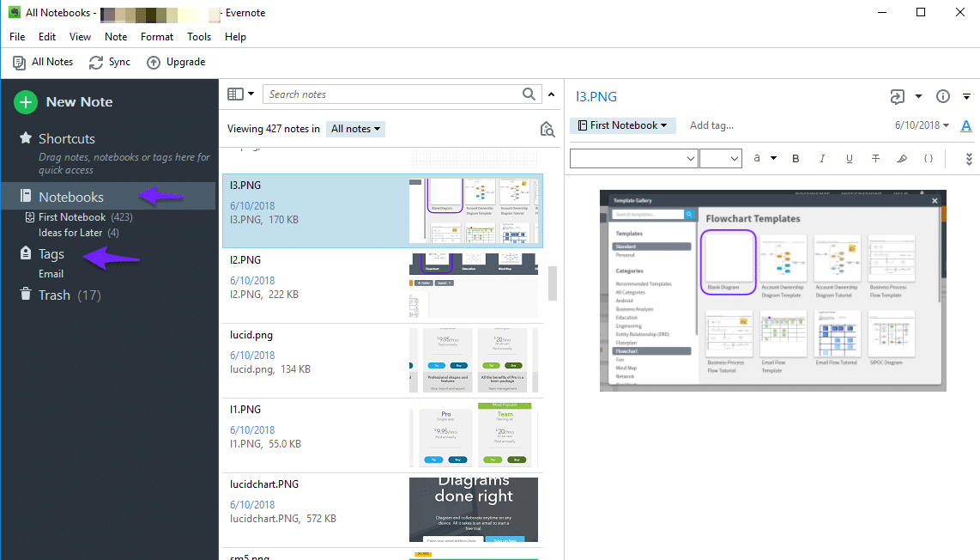
Task: Open the First Notebook dropdown above the note
Action: click(x=622, y=125)
